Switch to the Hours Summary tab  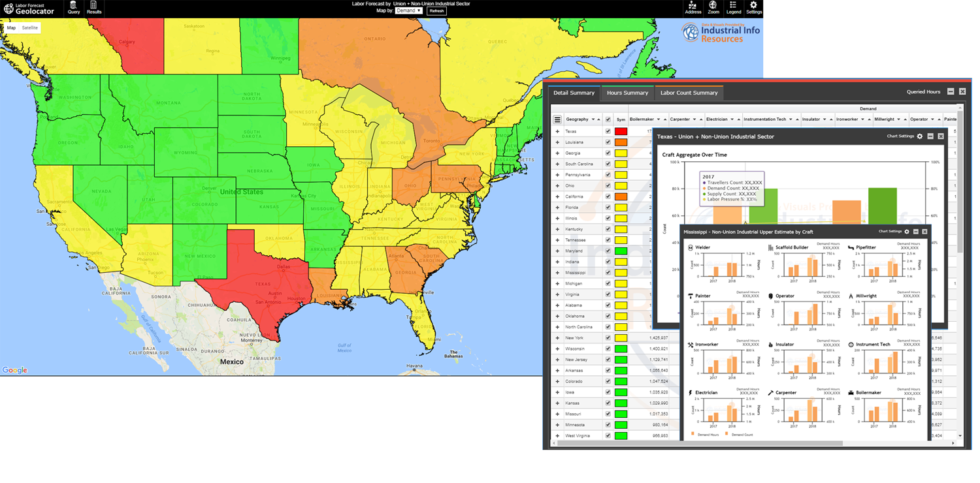(627, 93)
